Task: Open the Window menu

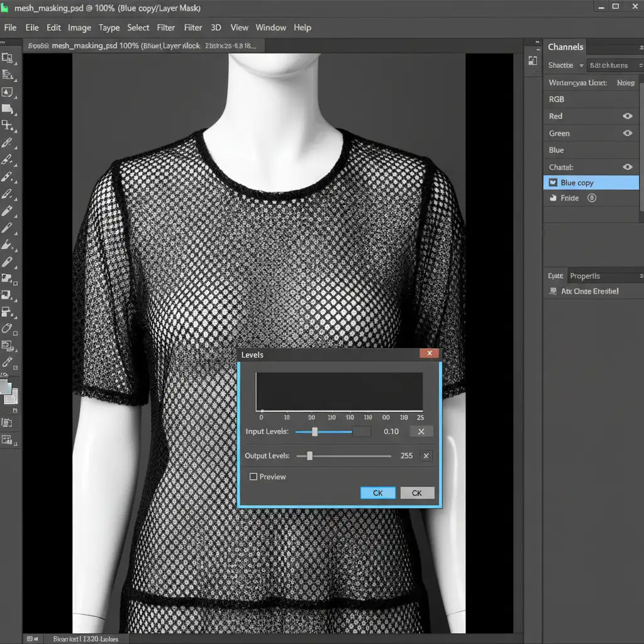Action: pyautogui.click(x=270, y=28)
